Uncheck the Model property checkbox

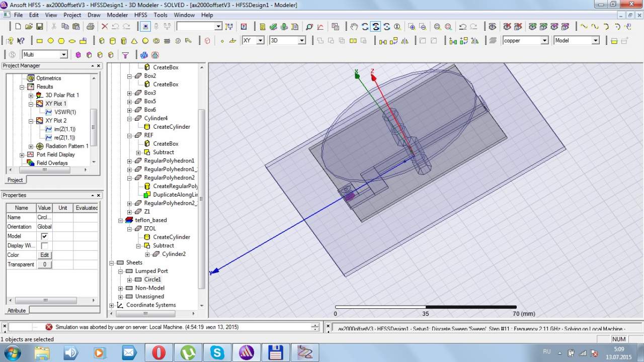pos(44,236)
